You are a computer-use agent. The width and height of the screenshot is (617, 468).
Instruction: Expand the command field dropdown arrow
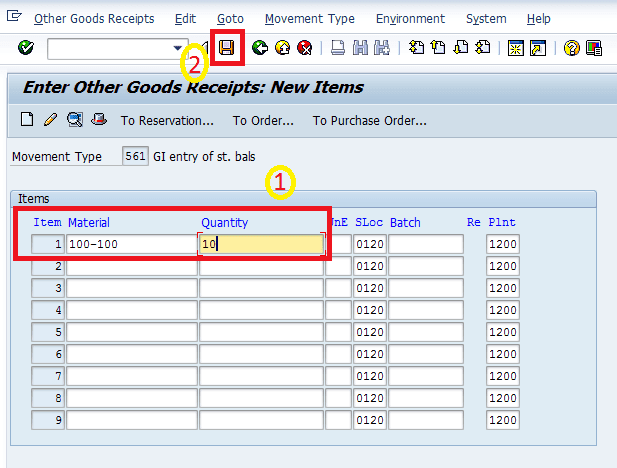tap(178, 48)
